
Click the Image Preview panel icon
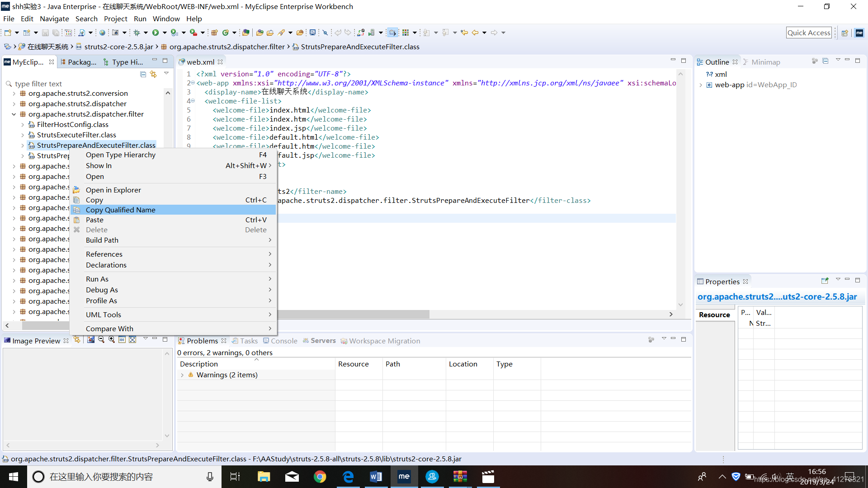7,340
